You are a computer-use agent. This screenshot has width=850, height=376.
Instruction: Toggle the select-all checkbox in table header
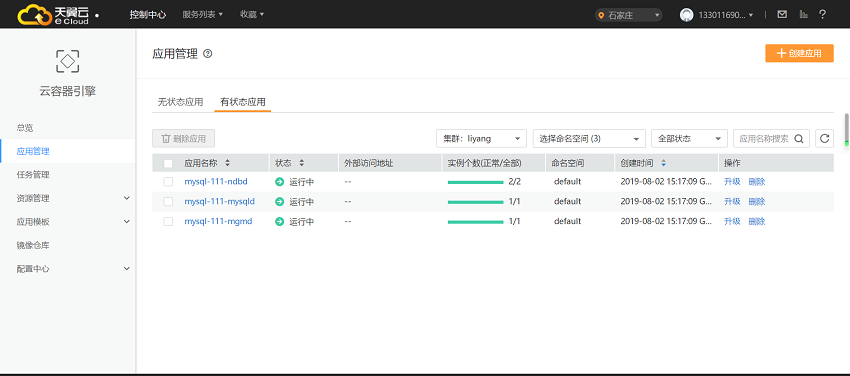pos(168,163)
